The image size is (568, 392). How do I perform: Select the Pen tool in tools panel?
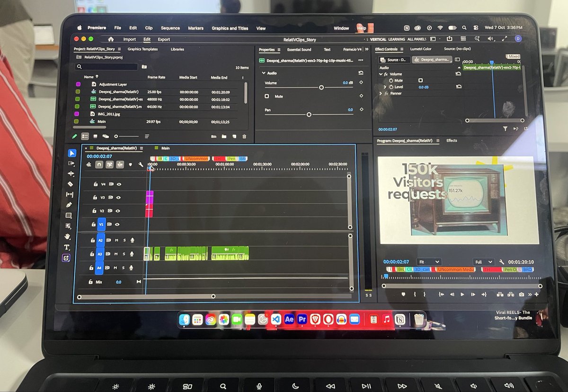(69, 205)
